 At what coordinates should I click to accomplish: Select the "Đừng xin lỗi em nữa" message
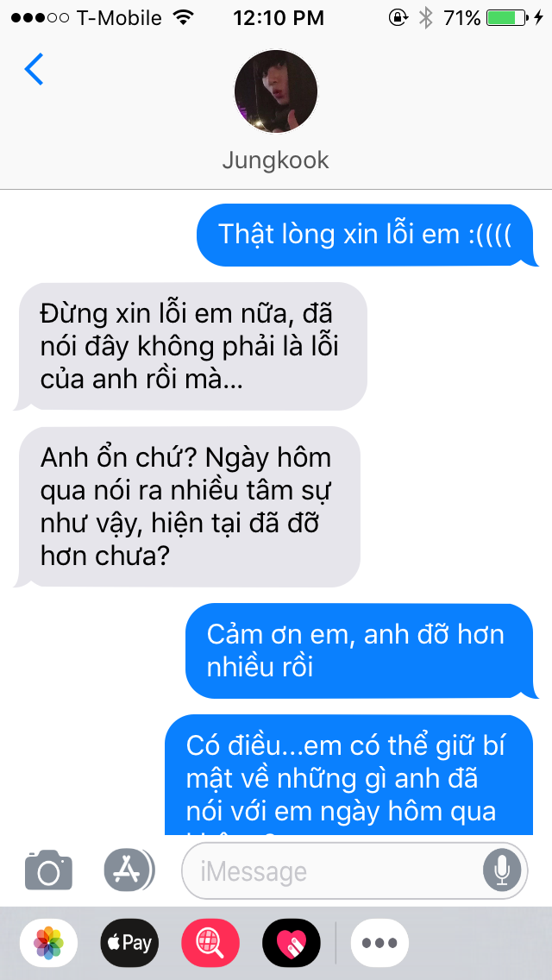190,346
